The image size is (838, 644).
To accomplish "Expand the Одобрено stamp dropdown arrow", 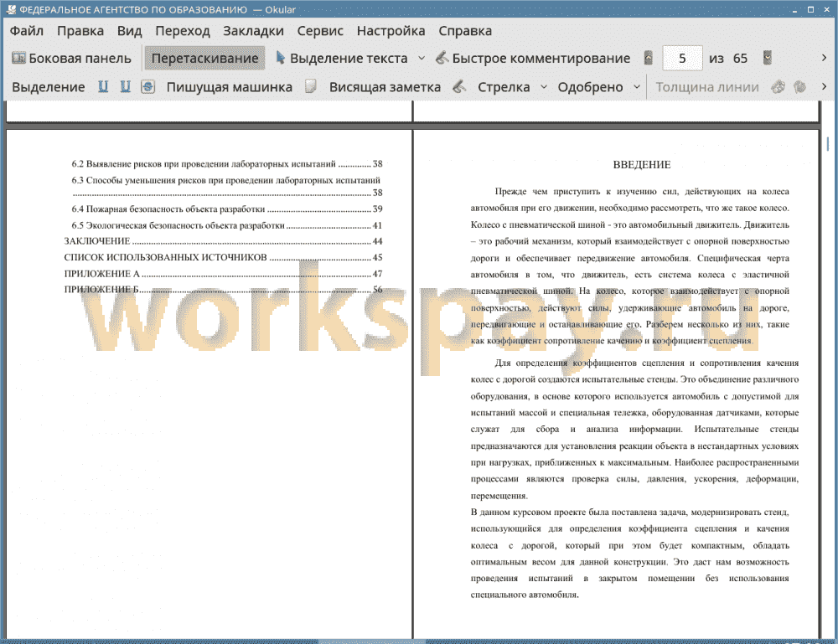I will [x=637, y=86].
